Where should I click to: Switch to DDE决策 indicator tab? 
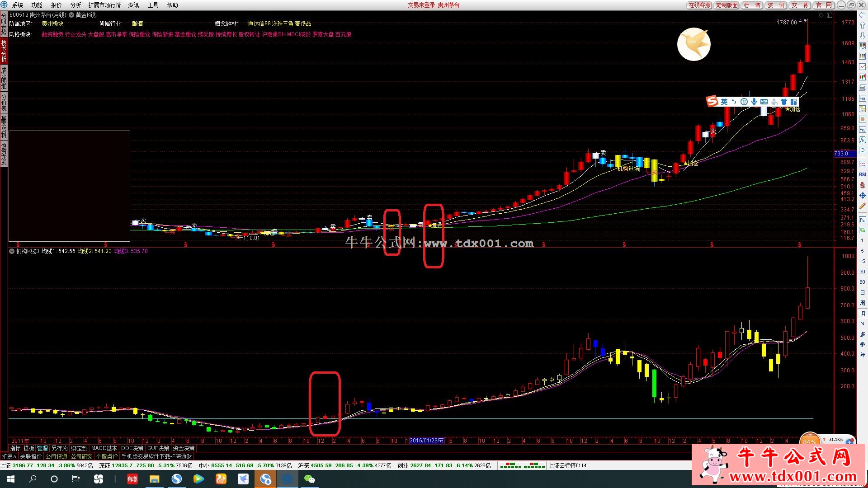pyautogui.click(x=132, y=448)
